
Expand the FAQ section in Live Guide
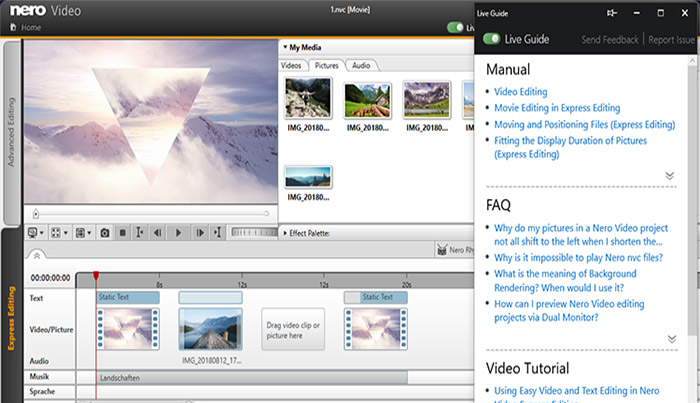point(671,339)
